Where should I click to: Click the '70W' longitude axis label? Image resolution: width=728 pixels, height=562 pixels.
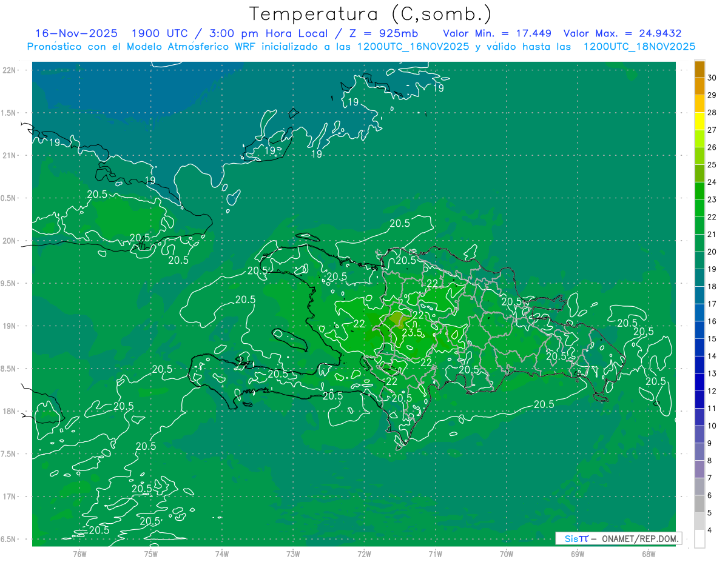507,554
